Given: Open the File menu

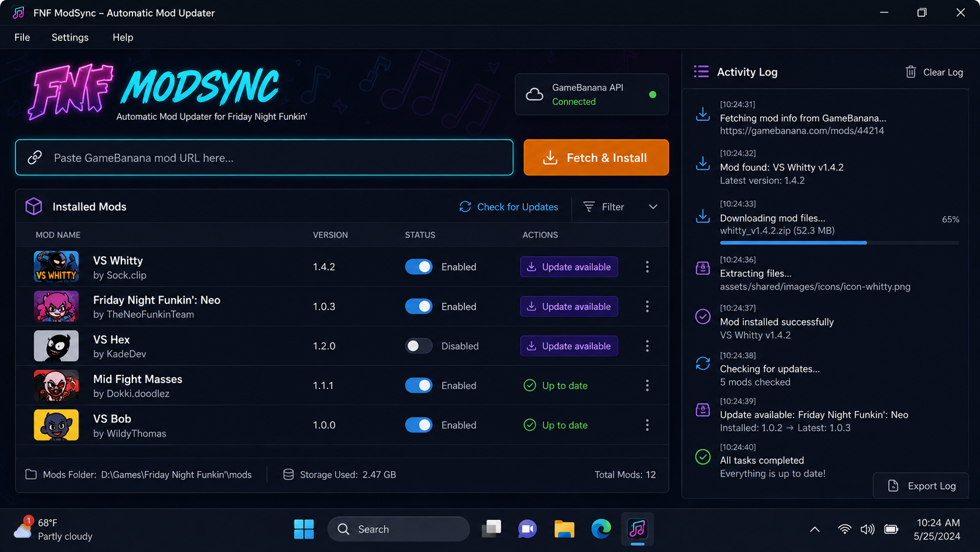Looking at the screenshot, I should pyautogui.click(x=22, y=37).
